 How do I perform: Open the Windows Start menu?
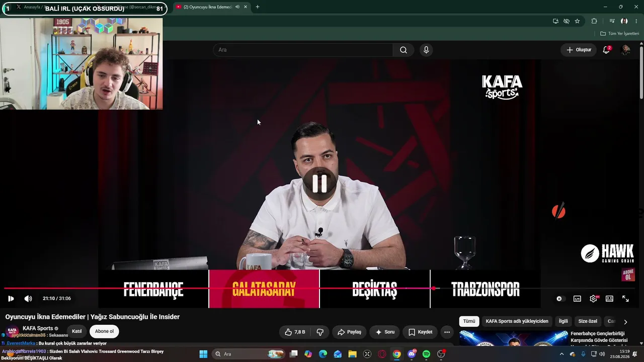pyautogui.click(x=203, y=354)
